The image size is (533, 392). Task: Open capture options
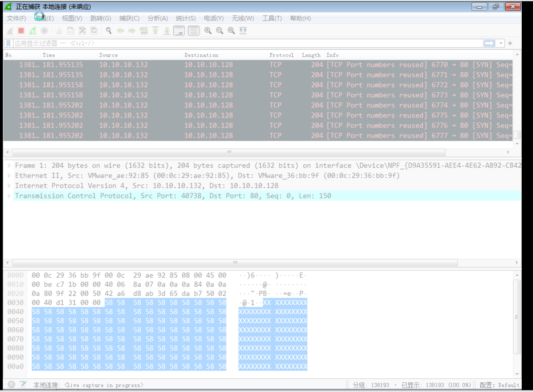[44, 31]
